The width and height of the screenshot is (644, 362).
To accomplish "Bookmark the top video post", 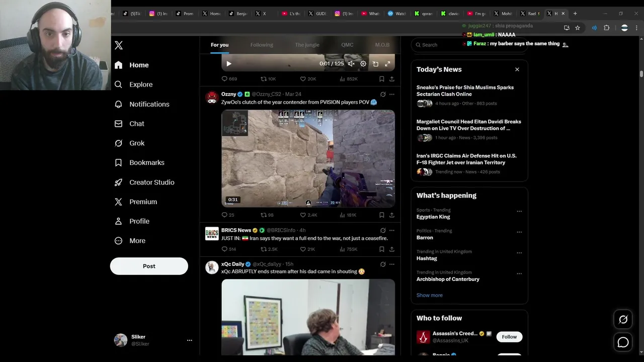I will (x=382, y=79).
